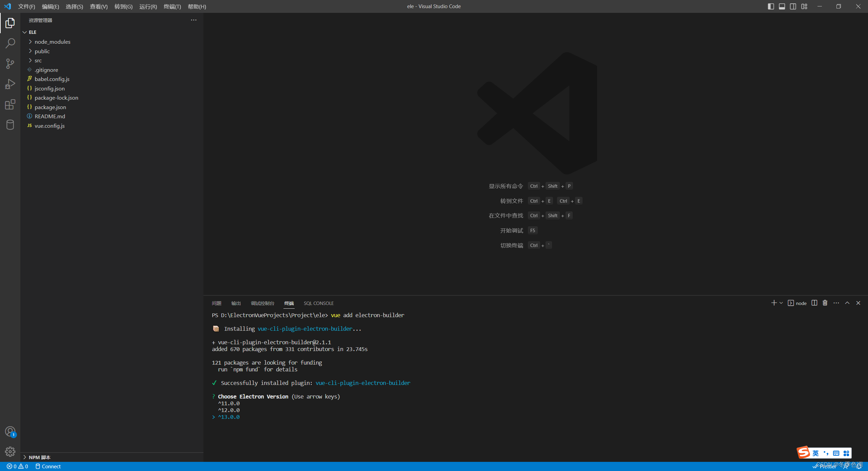Kill the terminal with trash icon
Image resolution: width=868 pixels, height=471 pixels.
(825, 303)
